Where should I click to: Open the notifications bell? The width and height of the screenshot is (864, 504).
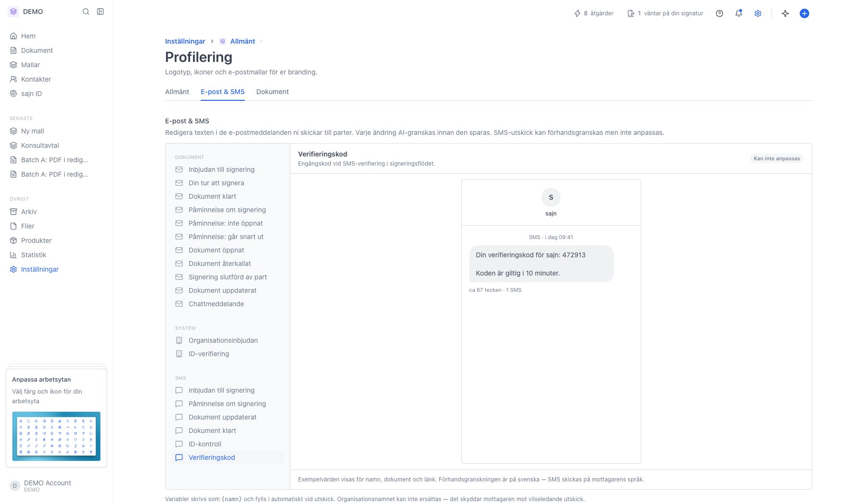point(739,13)
